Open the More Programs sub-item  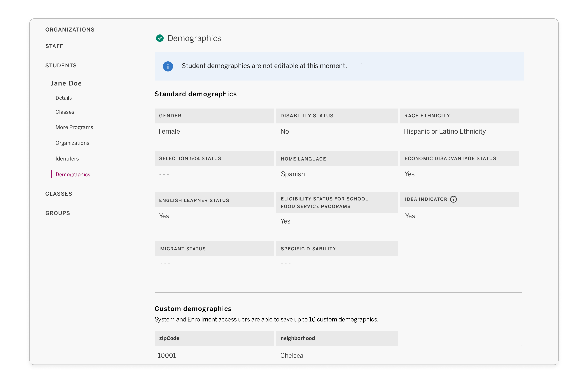(74, 127)
